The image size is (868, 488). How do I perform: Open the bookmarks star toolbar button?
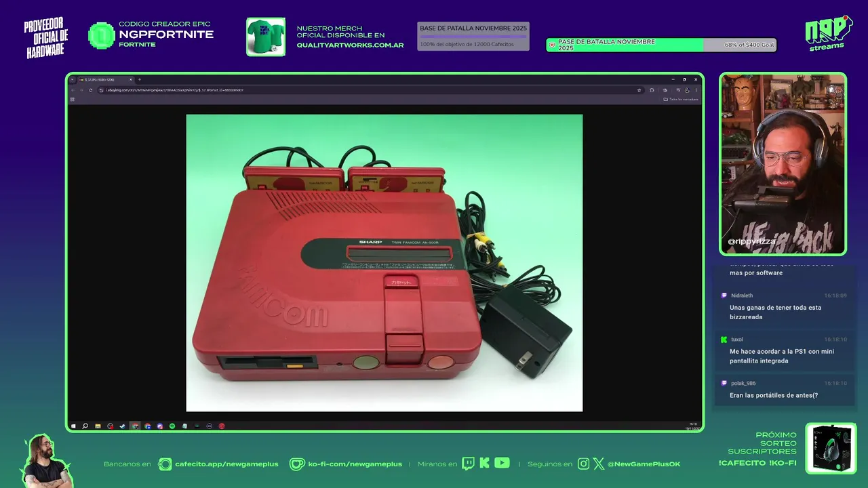pos(665,89)
